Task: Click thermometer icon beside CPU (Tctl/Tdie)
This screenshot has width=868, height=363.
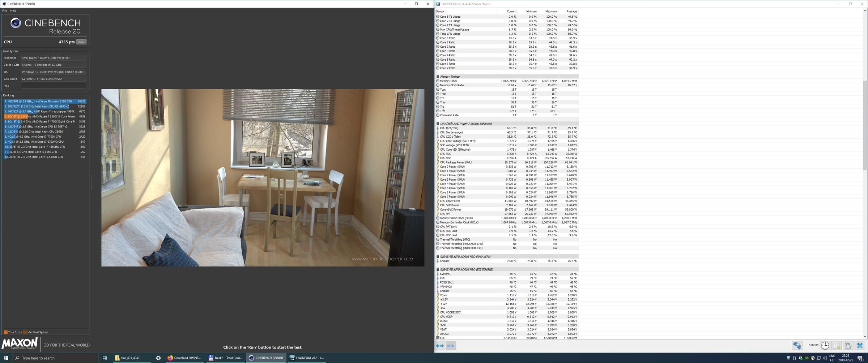Action: (x=438, y=128)
